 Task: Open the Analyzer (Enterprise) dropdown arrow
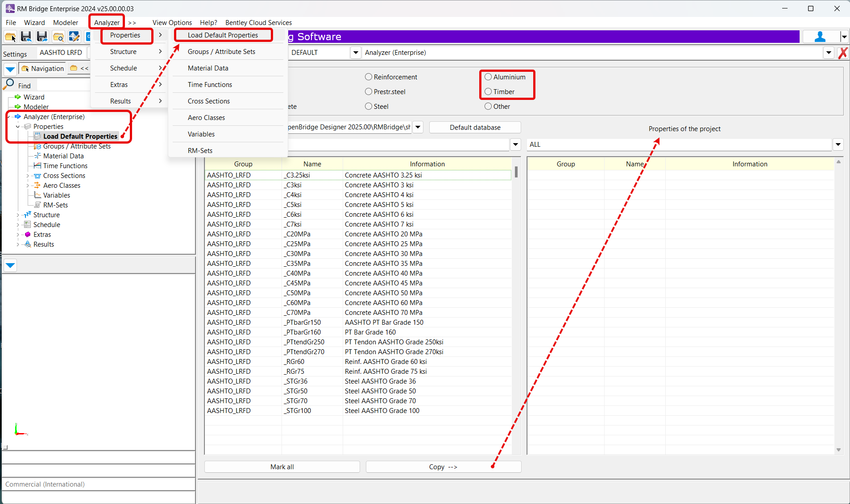tap(829, 53)
